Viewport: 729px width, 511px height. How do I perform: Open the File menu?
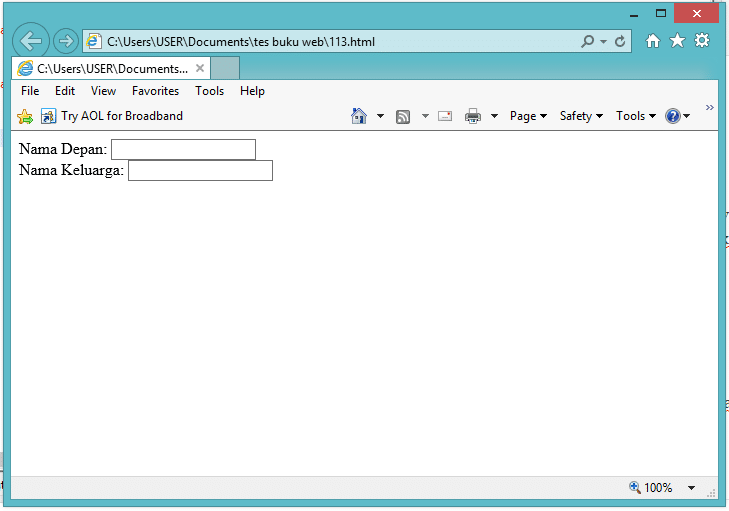[30, 91]
